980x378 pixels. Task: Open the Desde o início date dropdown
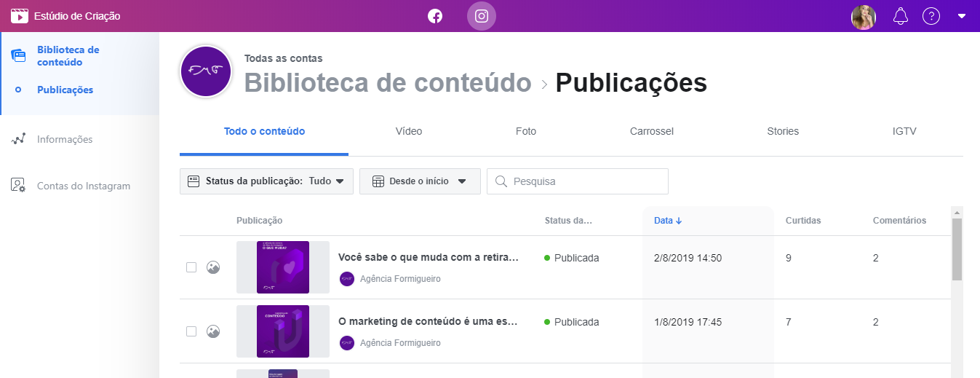420,181
